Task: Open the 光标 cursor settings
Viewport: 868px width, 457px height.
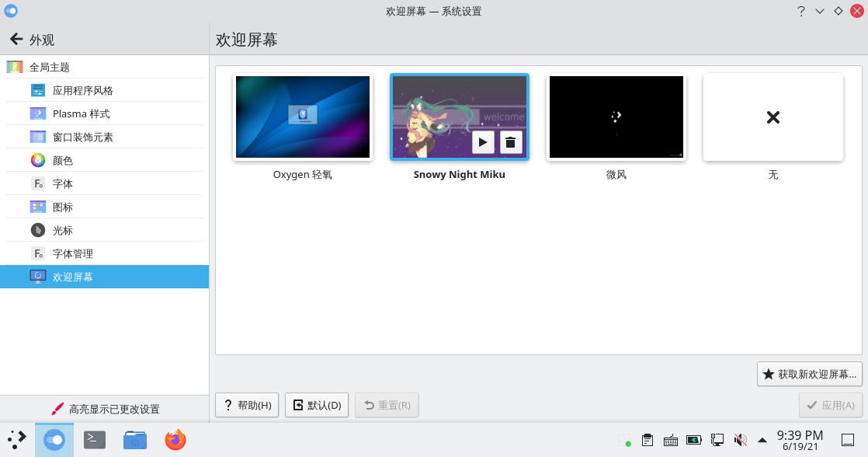Action: point(62,231)
